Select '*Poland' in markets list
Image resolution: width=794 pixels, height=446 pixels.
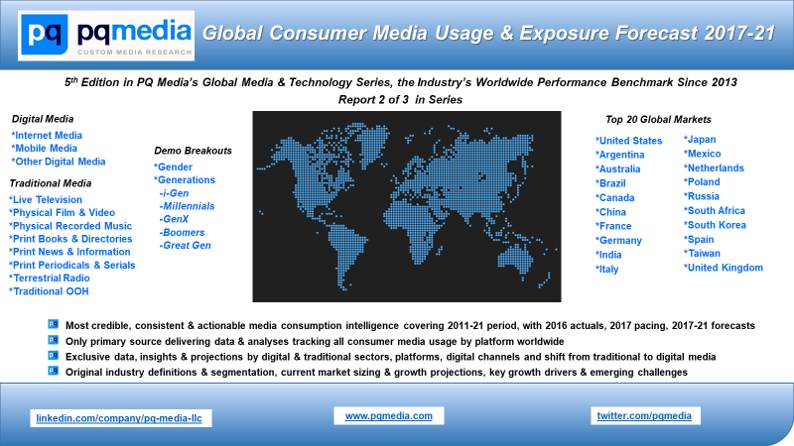tap(701, 182)
